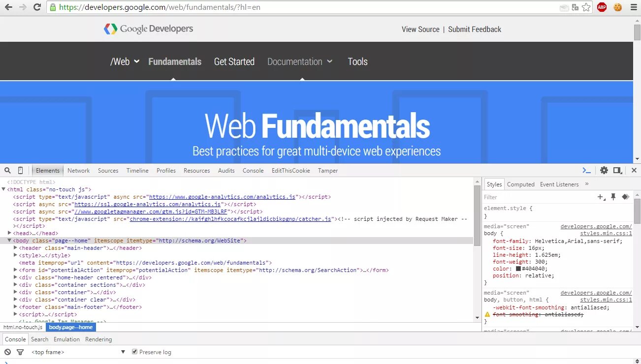The height and width of the screenshot is (364, 641).
Task: Open the Emulation drawer tab
Action: pyautogui.click(x=66, y=339)
